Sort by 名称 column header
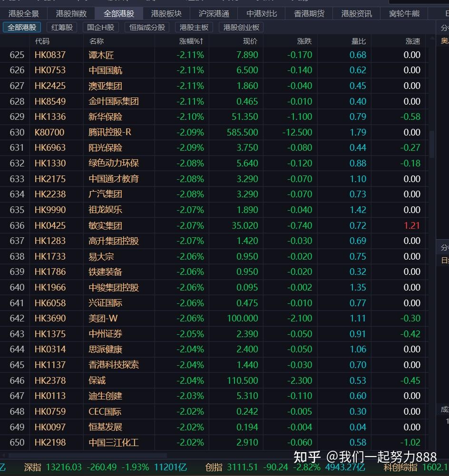Viewport: 449px width, 476px height. pyautogui.click(x=97, y=41)
